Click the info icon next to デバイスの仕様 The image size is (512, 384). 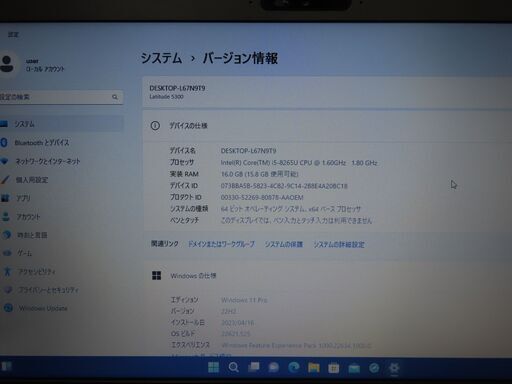click(x=155, y=126)
